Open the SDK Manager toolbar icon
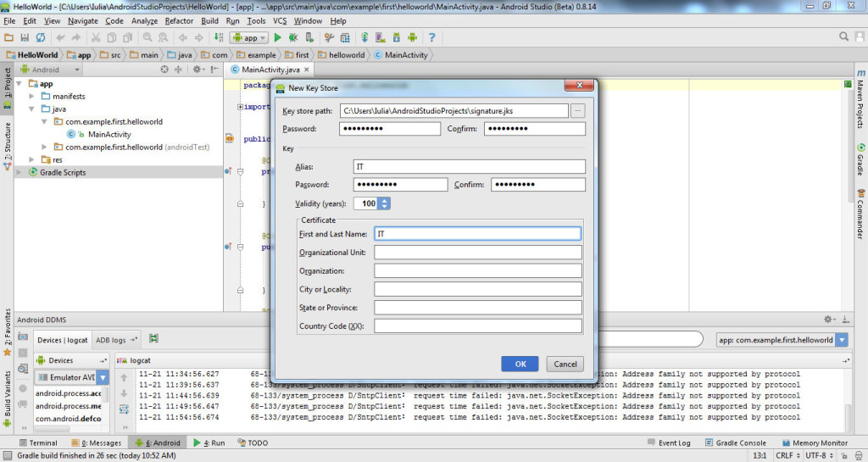The height and width of the screenshot is (462, 868). pos(397,37)
